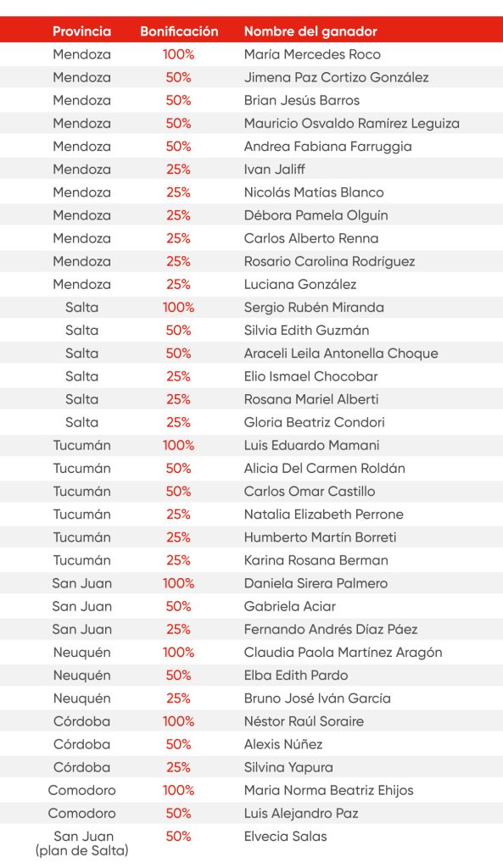
Task: Select the San Juan (plan de Salta) cell
Action: tap(82, 843)
